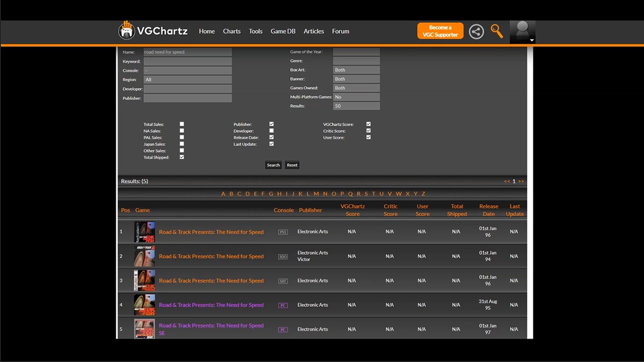Open box art thumbnail of row 4
This screenshot has width=644, height=362.
tap(144, 305)
